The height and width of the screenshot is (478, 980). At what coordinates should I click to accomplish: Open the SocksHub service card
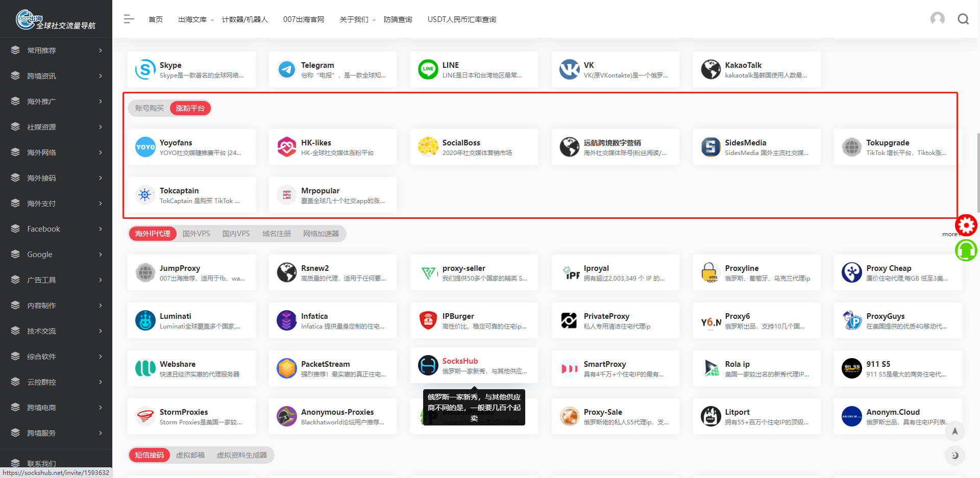point(474,365)
